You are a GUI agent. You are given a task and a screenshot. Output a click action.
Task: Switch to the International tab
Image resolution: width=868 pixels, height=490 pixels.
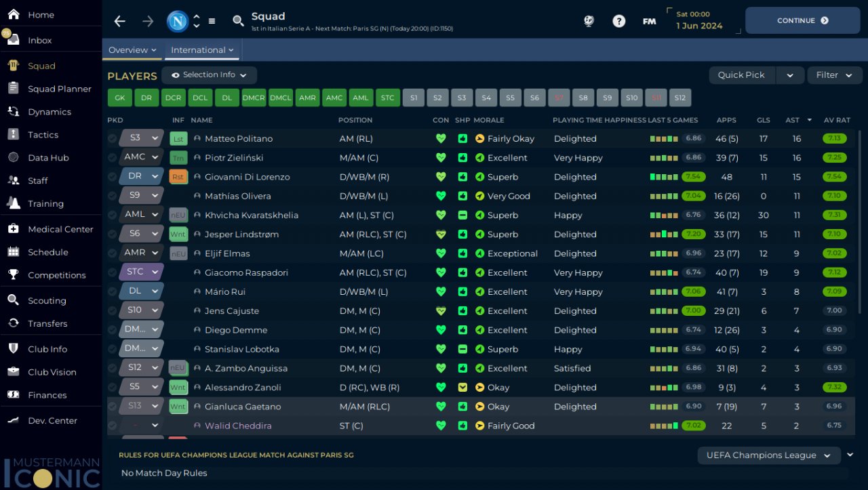pyautogui.click(x=202, y=50)
